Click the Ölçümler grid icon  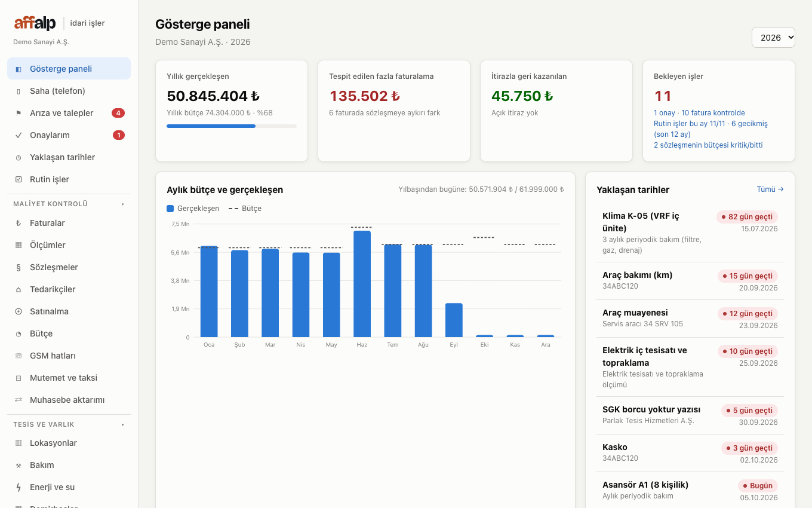click(18, 245)
